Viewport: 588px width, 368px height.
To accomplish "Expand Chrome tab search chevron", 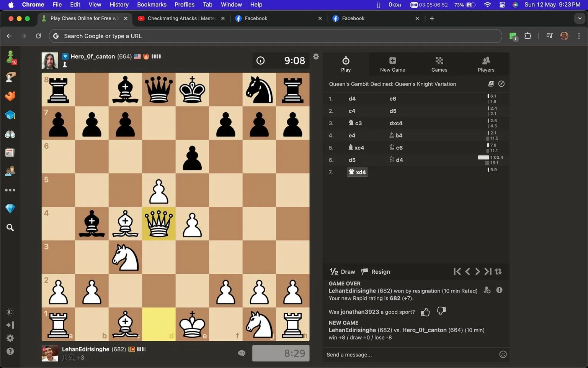I will (580, 18).
